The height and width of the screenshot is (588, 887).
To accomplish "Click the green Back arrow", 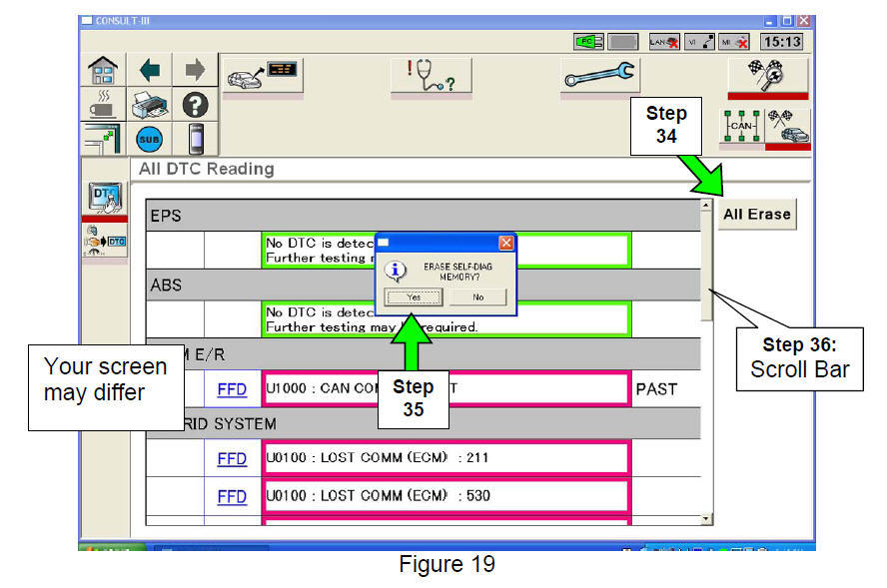I will [x=149, y=70].
